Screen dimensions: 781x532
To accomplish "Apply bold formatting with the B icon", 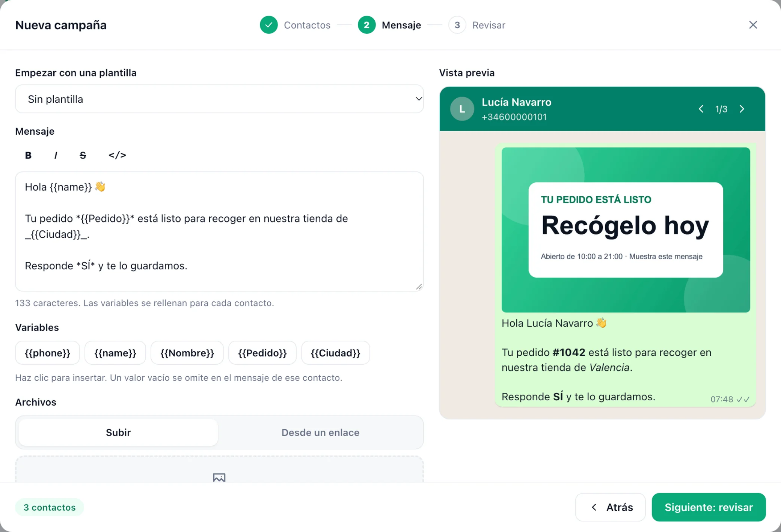I will 28,155.
